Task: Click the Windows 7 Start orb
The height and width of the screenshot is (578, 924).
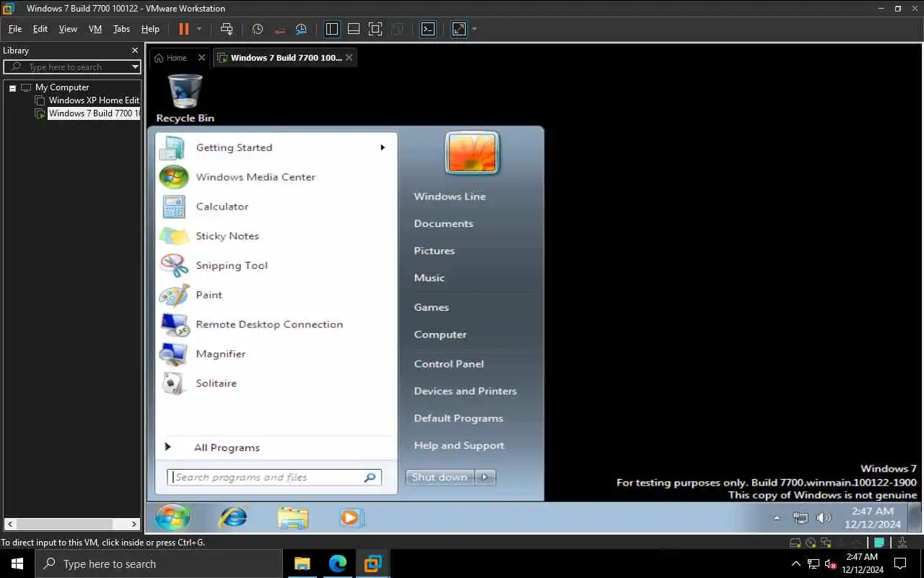Action: pos(173,517)
